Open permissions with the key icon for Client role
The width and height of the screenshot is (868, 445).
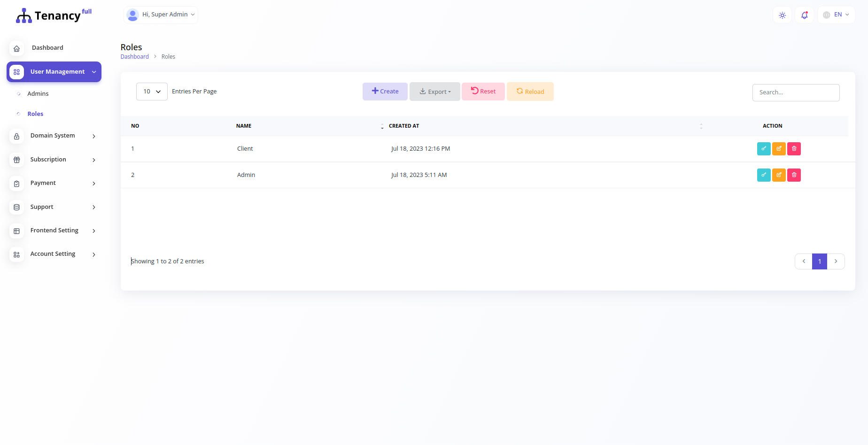click(x=764, y=149)
